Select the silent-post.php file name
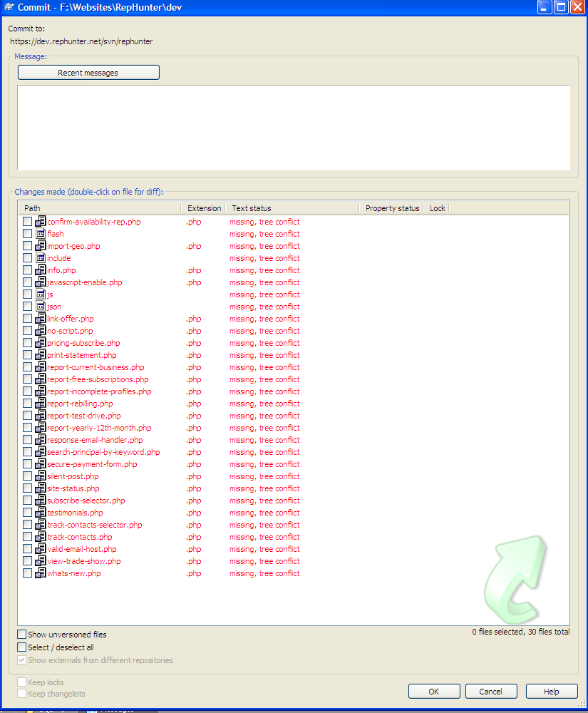Viewport: 588px width, 713px height. pos(73,476)
